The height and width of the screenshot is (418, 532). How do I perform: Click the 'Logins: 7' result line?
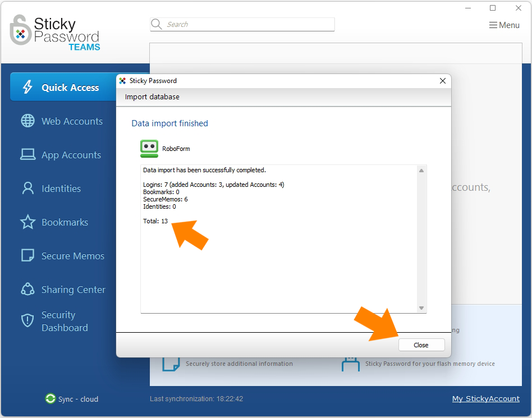click(x=213, y=185)
